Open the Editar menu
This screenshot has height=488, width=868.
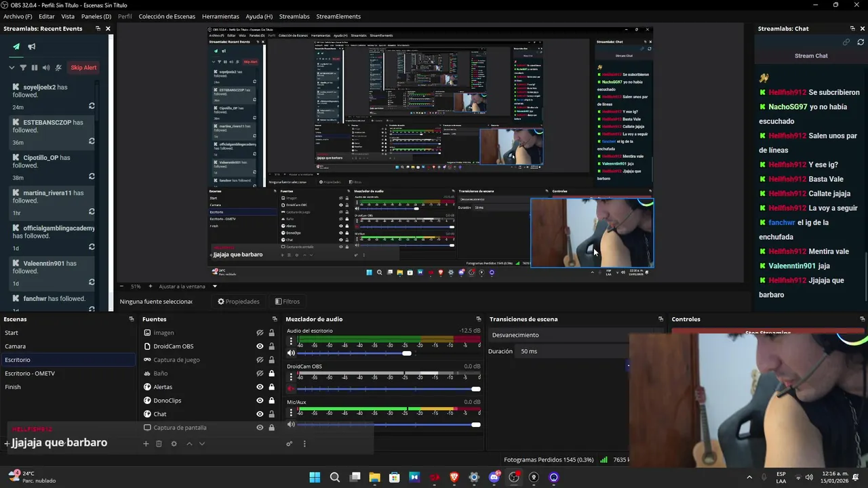[47, 16]
